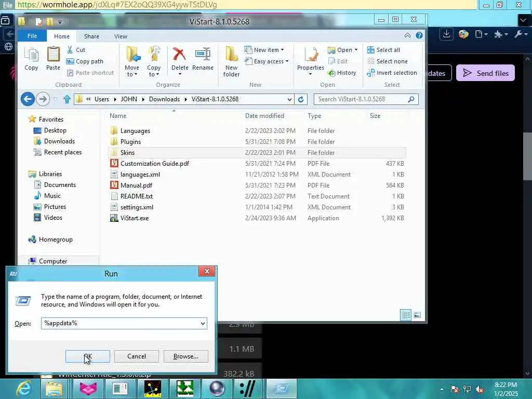The height and width of the screenshot is (399, 532).
Task: Click Cancel in the Run dialog
Action: tap(137, 356)
